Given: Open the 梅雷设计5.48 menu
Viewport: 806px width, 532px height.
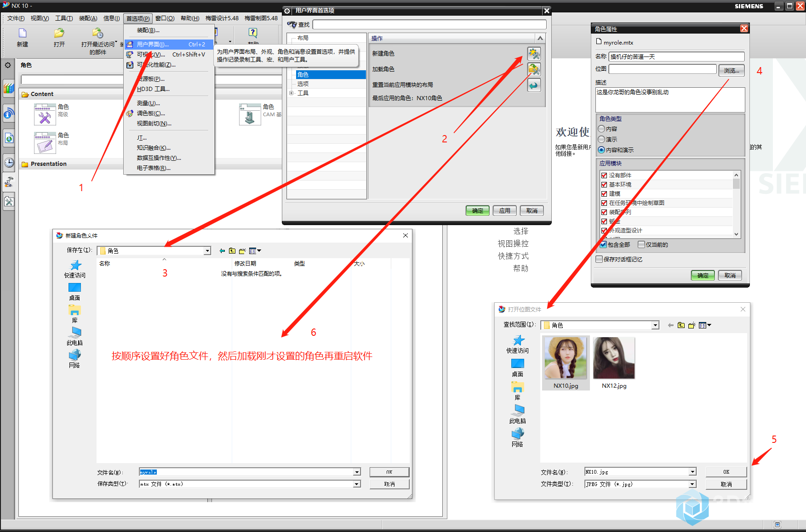Looking at the screenshot, I should pos(222,18).
